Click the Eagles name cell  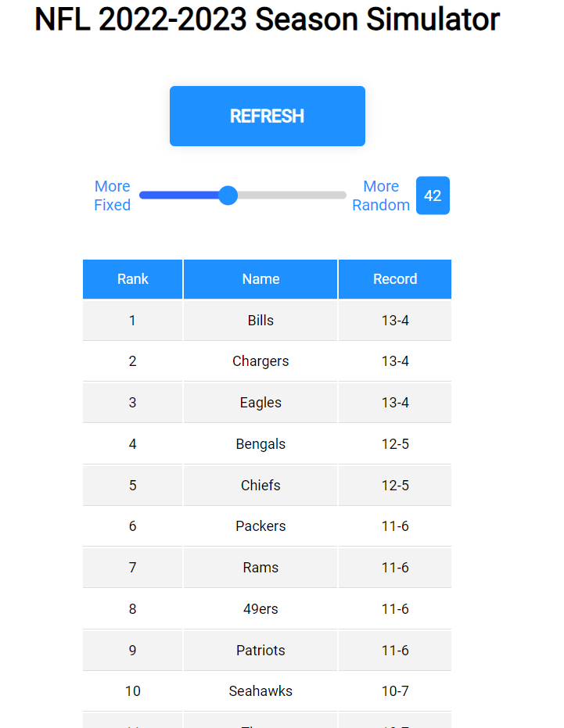260,403
